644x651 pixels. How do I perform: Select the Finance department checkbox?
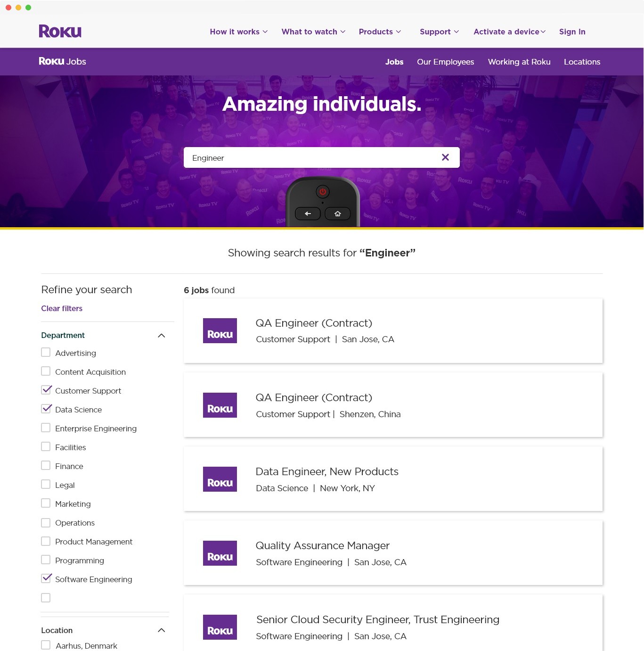pyautogui.click(x=46, y=465)
